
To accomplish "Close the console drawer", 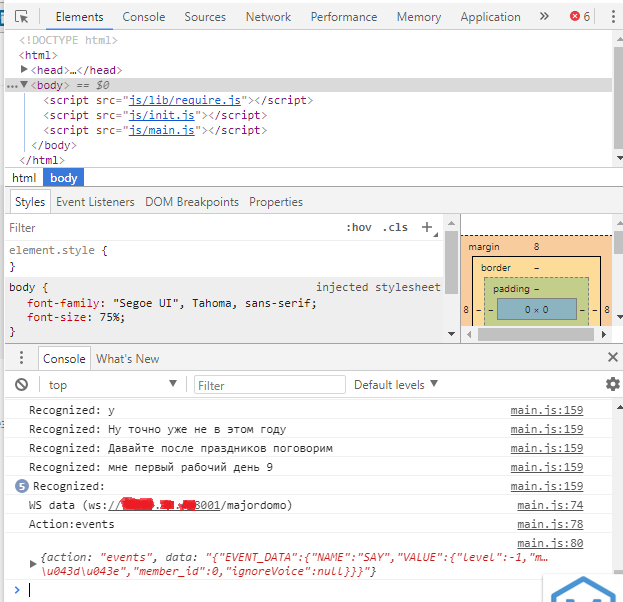I will pos(612,358).
